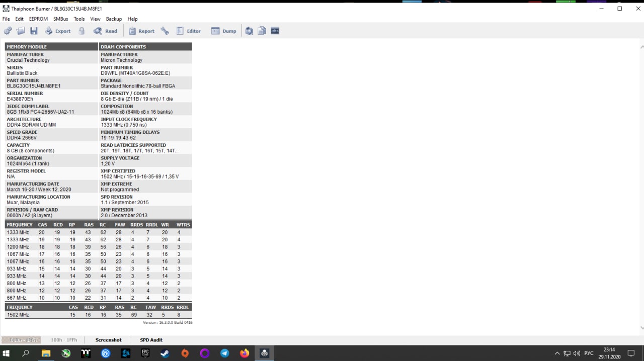Click the Thaiphoon Burner taskbar icon
The width and height of the screenshot is (644, 361).
click(x=264, y=353)
